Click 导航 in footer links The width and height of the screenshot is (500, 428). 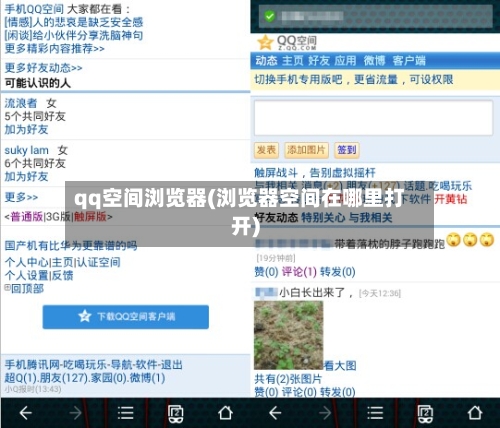(x=121, y=365)
